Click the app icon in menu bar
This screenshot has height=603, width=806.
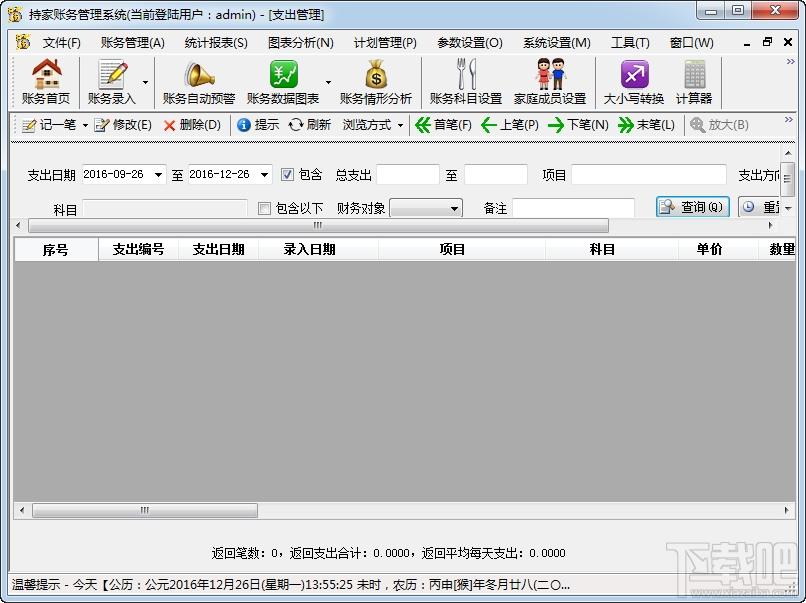point(22,42)
